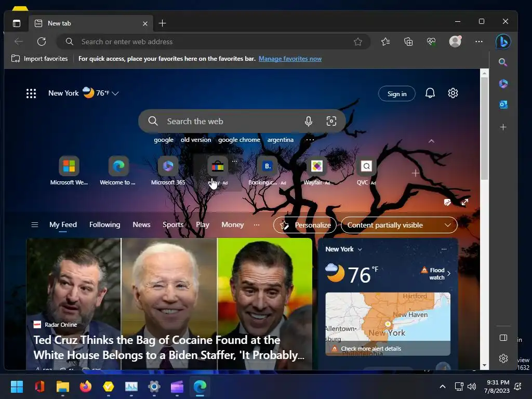Show more search suggestions ellipsis

pos(310,140)
